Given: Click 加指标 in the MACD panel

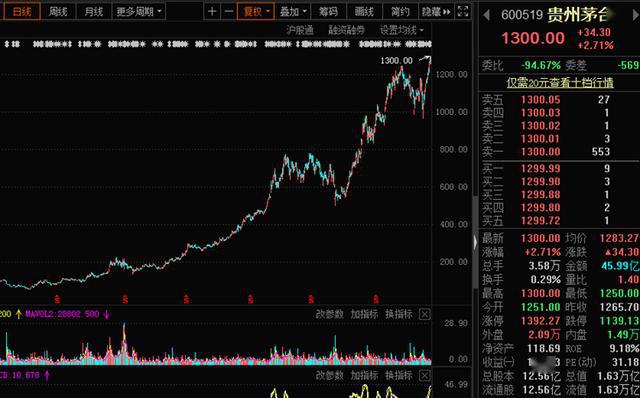Looking at the screenshot, I should tap(364, 375).
